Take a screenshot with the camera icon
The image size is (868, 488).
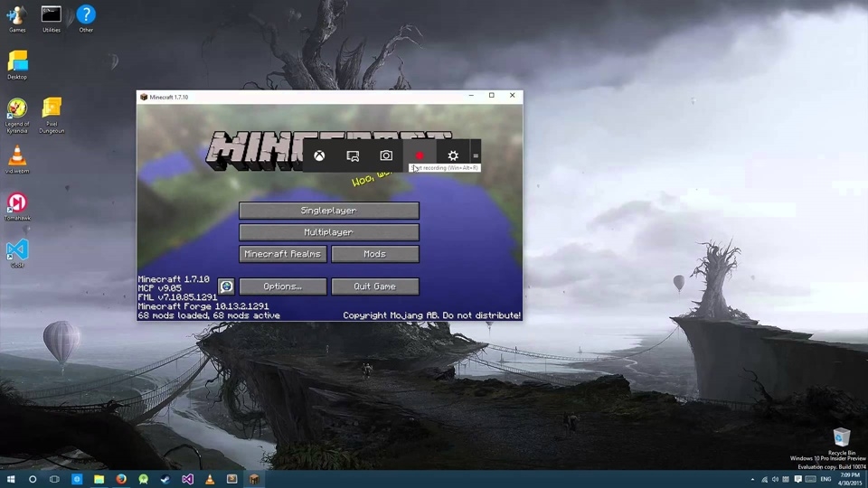pyautogui.click(x=386, y=156)
